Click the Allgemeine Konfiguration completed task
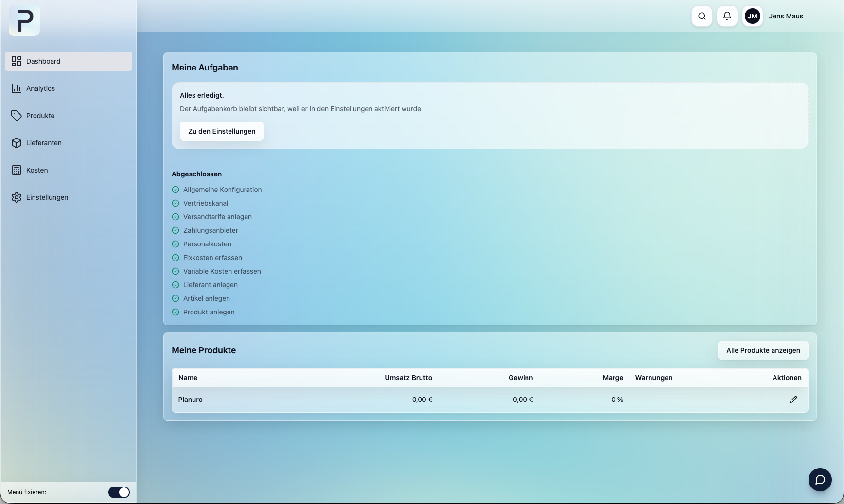Screen dimensions: 844x504 (x=222, y=190)
